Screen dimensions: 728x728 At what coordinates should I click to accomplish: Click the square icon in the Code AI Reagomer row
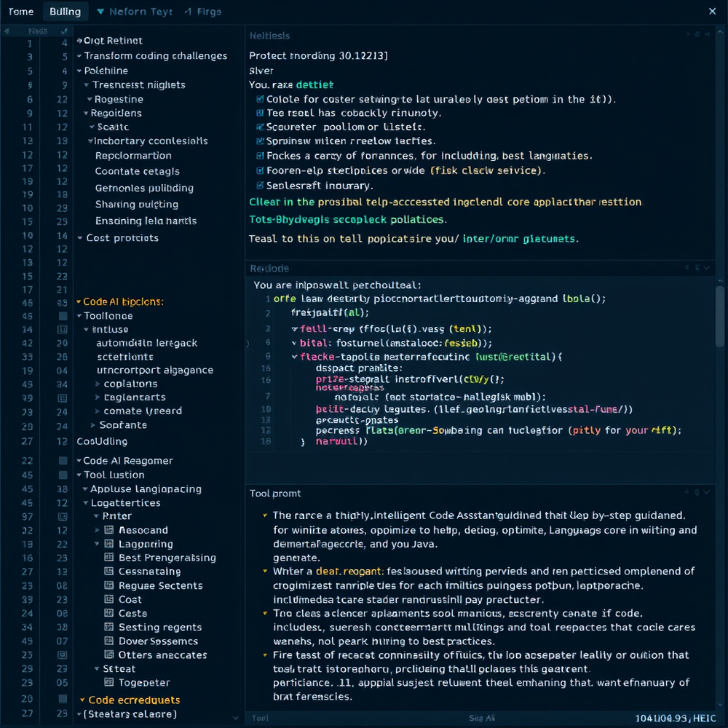(63, 461)
